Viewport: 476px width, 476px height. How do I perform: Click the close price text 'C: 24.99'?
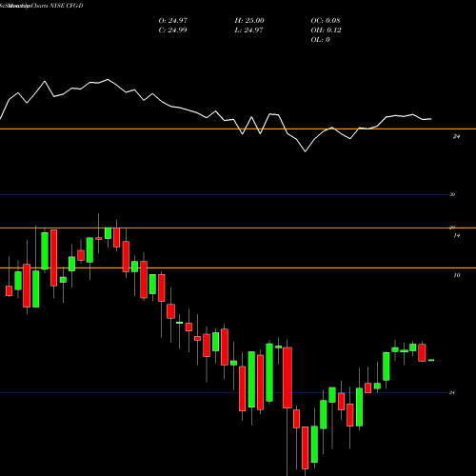click(172, 30)
